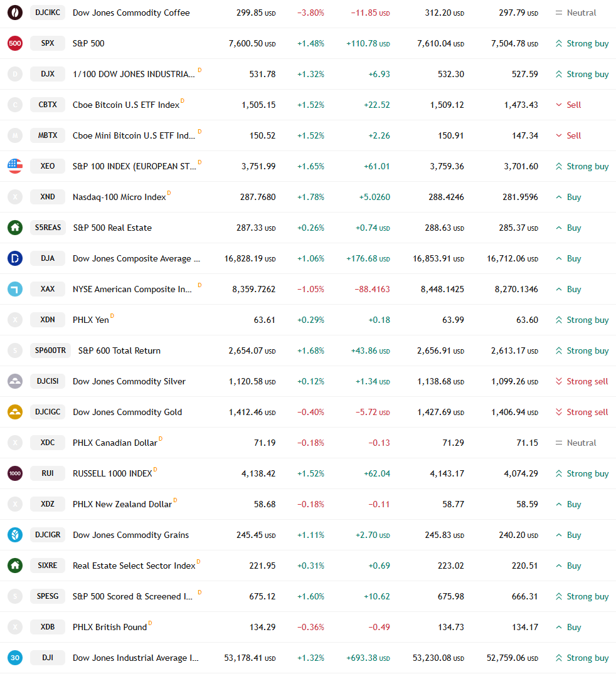
Task: Click the 7,600.50 USD price
Action: point(252,43)
